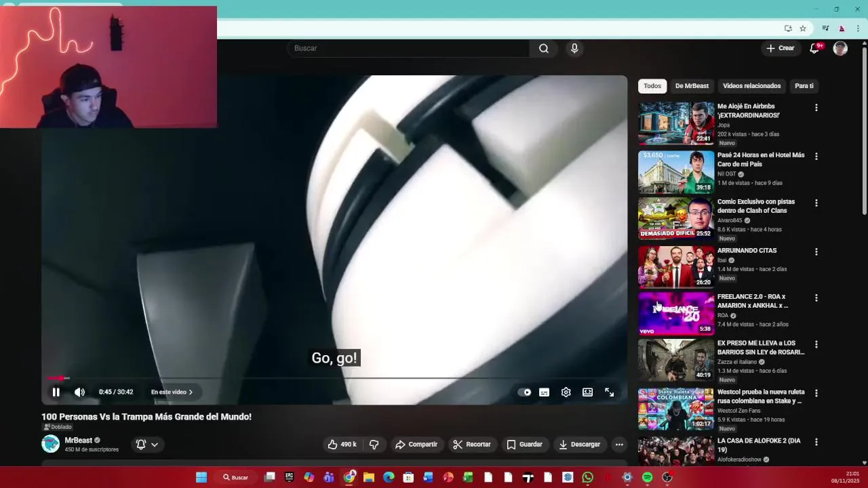This screenshot has width=868, height=488.
Task: Select the Todos filter chip
Action: [652, 86]
